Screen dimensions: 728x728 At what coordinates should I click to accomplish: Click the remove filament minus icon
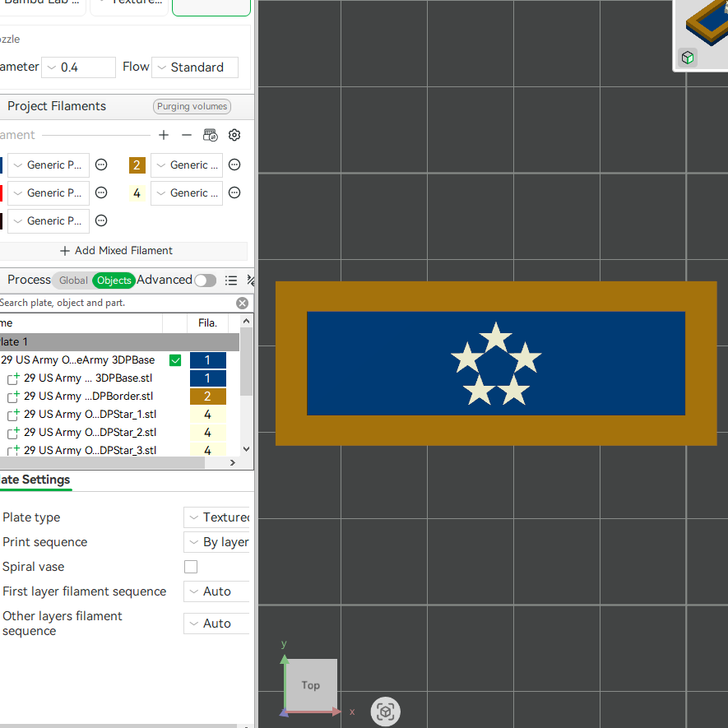click(x=187, y=135)
